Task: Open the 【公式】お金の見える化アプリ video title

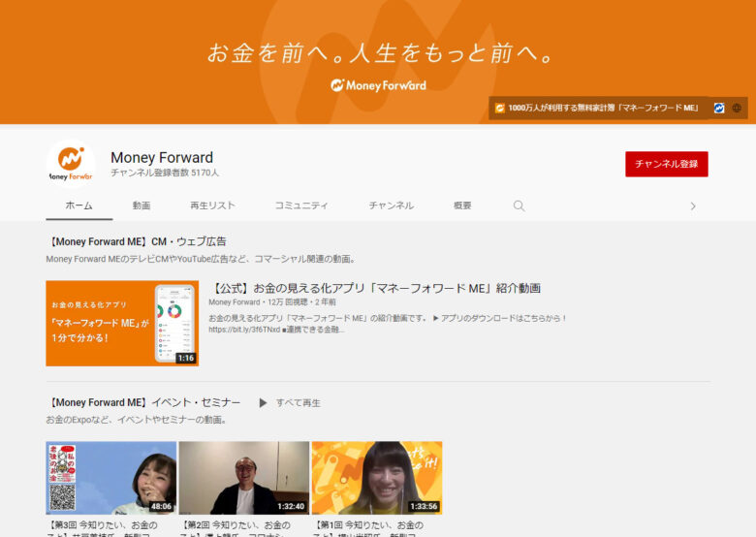Action: click(x=375, y=288)
